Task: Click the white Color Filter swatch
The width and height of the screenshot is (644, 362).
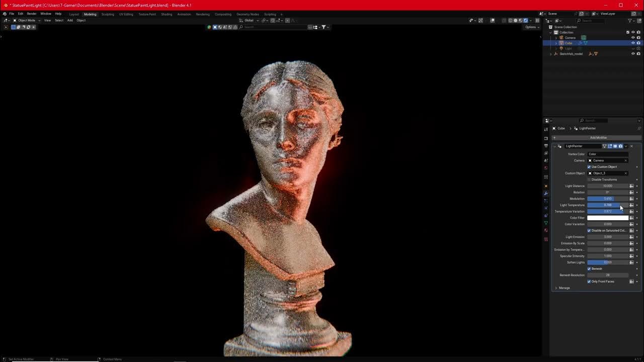Action: (608, 218)
